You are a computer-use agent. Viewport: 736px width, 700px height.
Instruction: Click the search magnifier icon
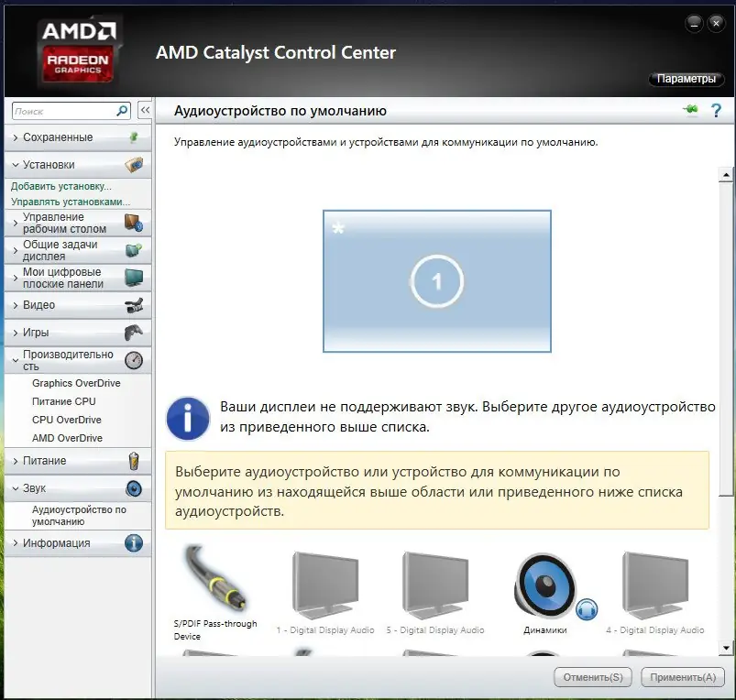(x=120, y=110)
